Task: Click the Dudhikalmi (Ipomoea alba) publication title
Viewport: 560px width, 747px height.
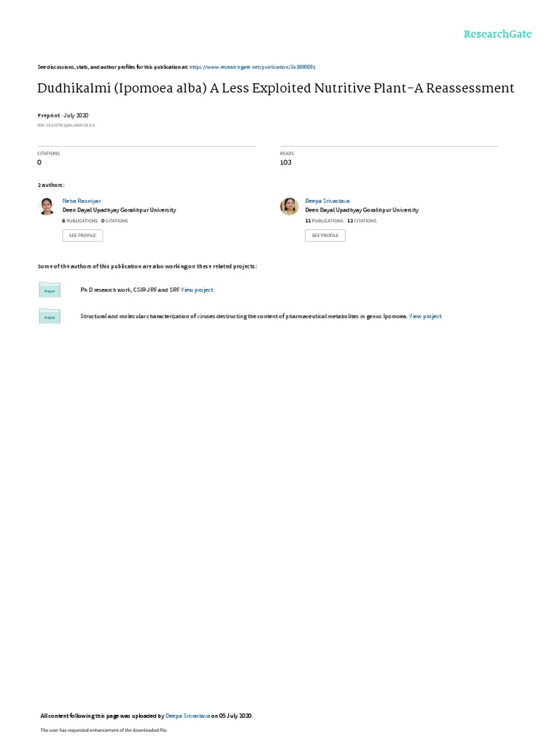Action: click(276, 88)
